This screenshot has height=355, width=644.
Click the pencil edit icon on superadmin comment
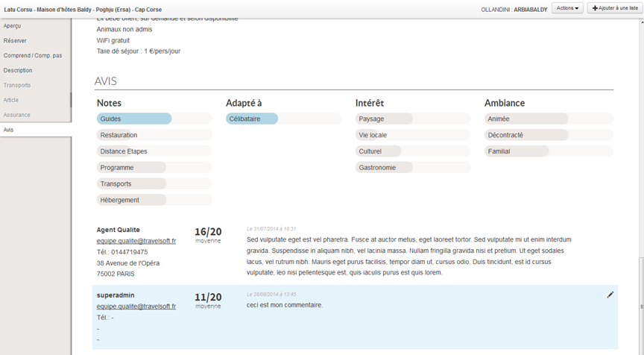[610, 295]
